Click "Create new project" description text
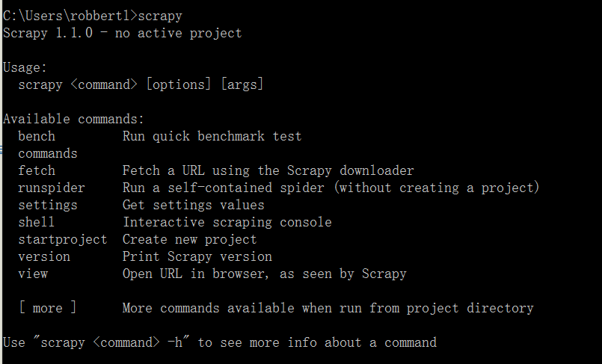The height and width of the screenshot is (364, 602). [190, 239]
